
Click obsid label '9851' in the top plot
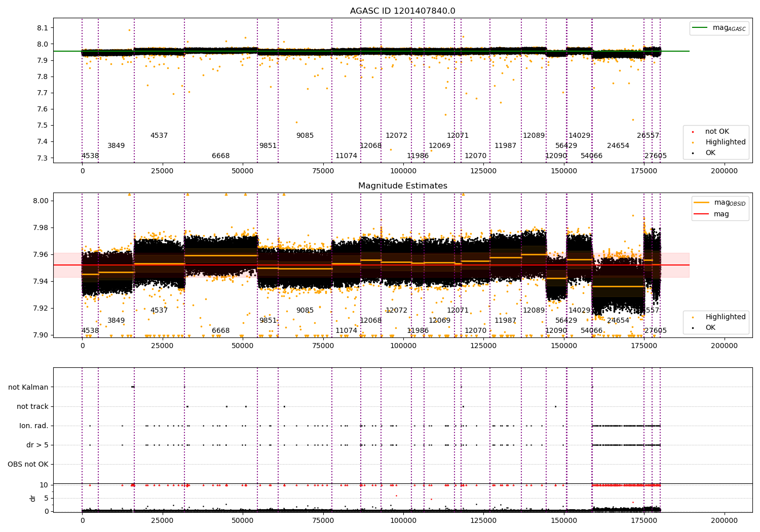(x=268, y=146)
